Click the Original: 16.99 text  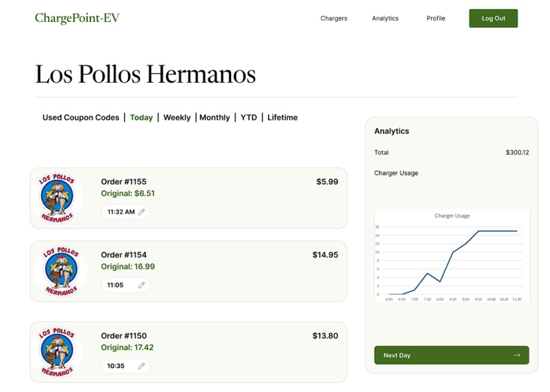[x=128, y=267]
